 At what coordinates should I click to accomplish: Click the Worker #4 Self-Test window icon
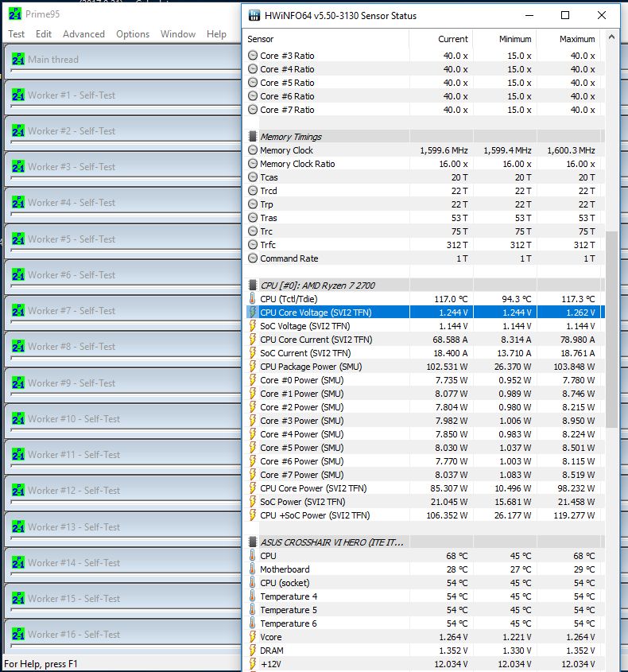click(18, 202)
